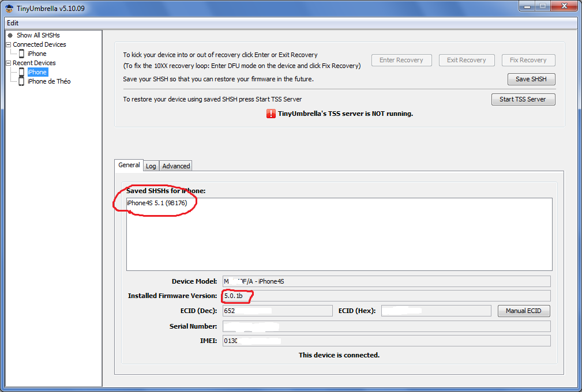This screenshot has height=392, width=582.
Task: Click the TinyUmbrella title bar app icon
Action: (9, 8)
